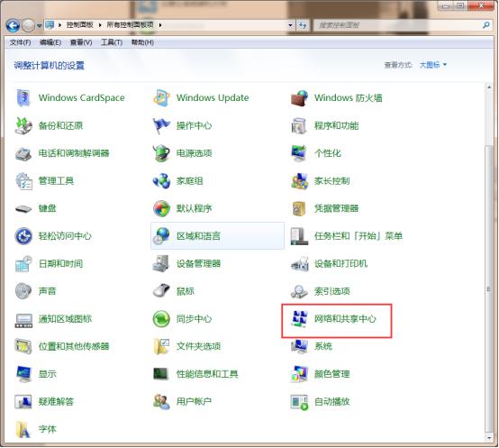499x448 pixels.
Task: Expand 大图标 view mode dropdown
Action: click(x=433, y=65)
